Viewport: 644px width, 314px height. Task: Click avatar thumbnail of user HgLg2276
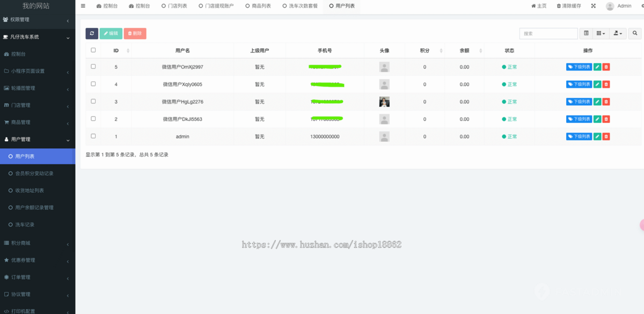(x=384, y=101)
